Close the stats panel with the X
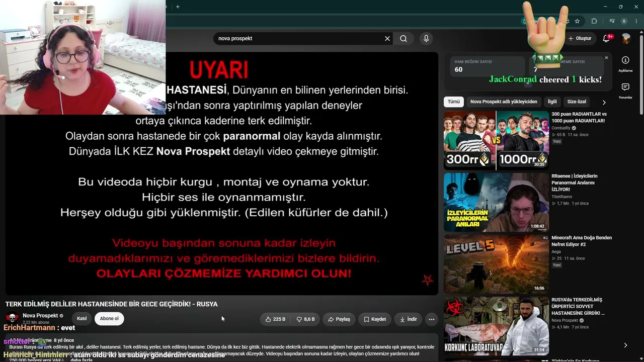 click(x=606, y=58)
